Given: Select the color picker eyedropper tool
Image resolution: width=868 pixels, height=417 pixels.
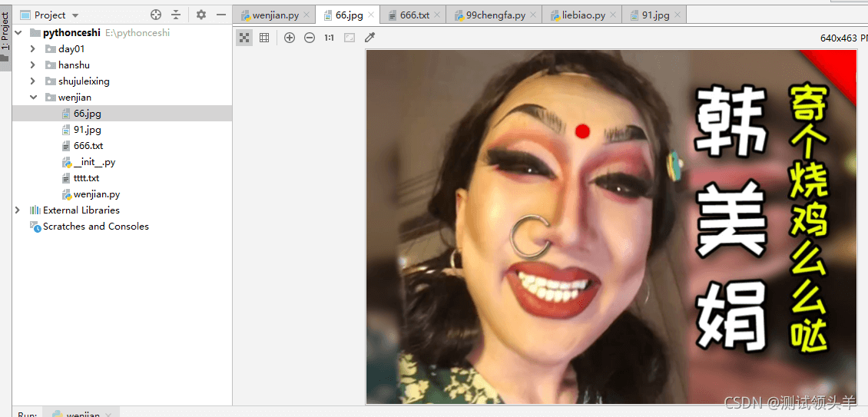Looking at the screenshot, I should click(369, 38).
